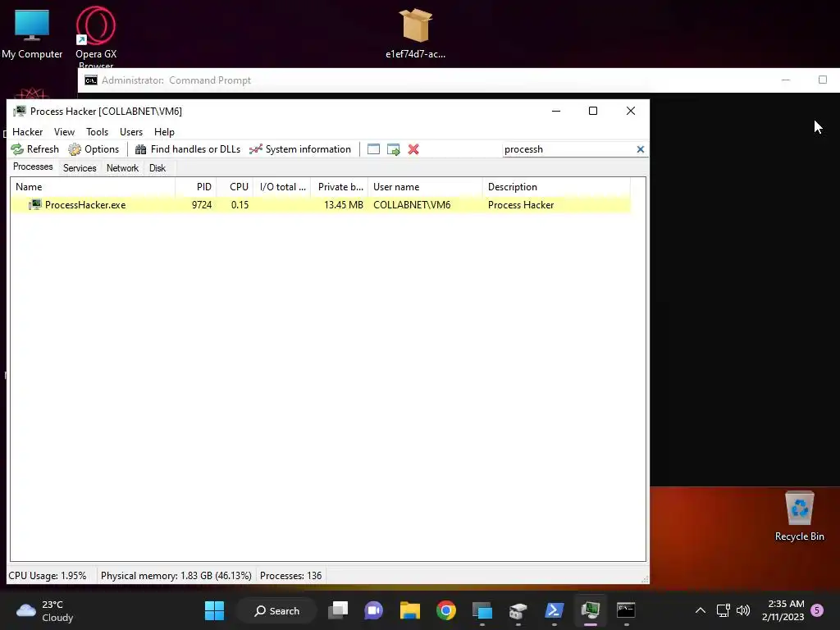Screen dimensions: 840x630
Task: Open the network status tray icon
Action: pyautogui.click(x=724, y=610)
